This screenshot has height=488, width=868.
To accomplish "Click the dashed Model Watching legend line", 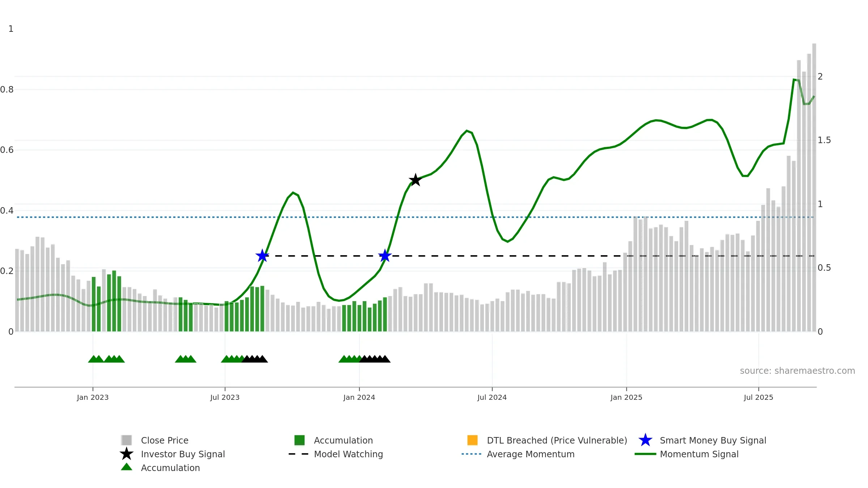I will [x=298, y=454].
